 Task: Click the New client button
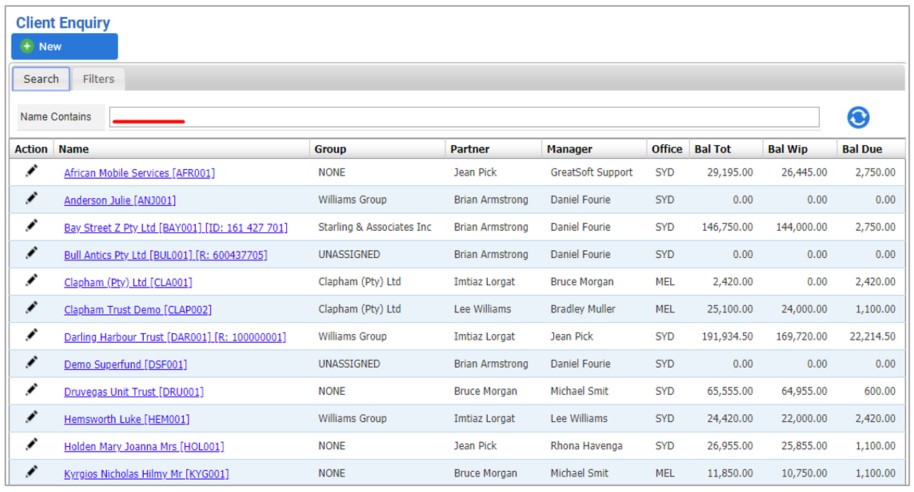pyautogui.click(x=65, y=47)
